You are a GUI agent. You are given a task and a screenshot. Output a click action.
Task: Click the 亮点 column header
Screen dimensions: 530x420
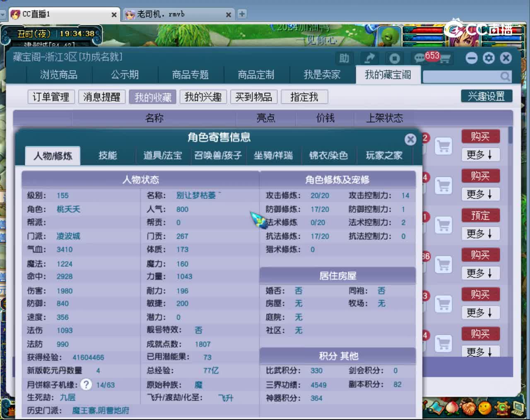click(266, 118)
